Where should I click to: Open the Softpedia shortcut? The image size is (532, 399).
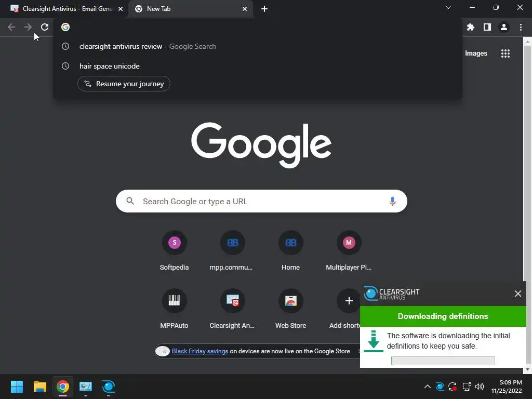pos(175,250)
